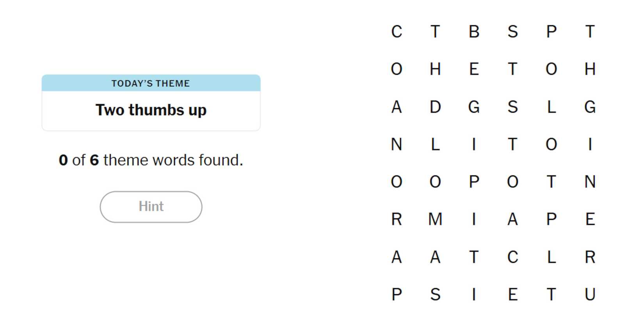Select the N left of L, I, T
The width and height of the screenshot is (644, 322).
coord(397,144)
